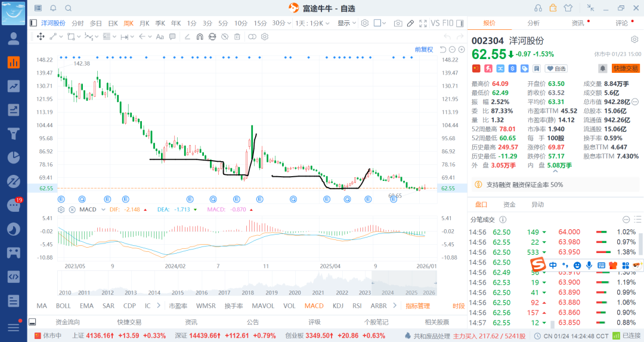The width and height of the screenshot is (644, 342).
Task: Open the 1天:1分K dropdown
Action: tap(312, 23)
